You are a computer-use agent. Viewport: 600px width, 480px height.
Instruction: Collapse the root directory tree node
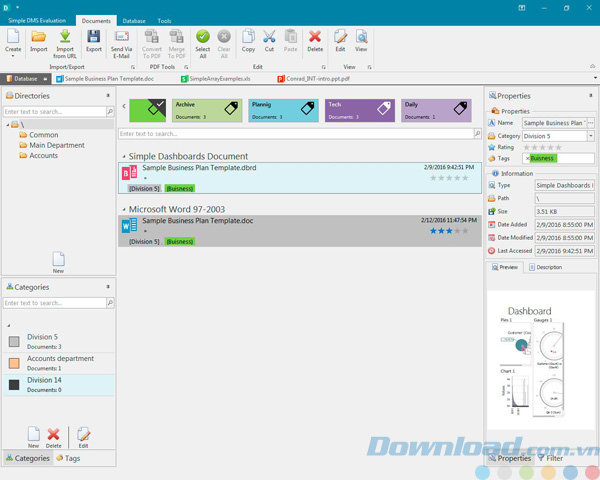8,125
